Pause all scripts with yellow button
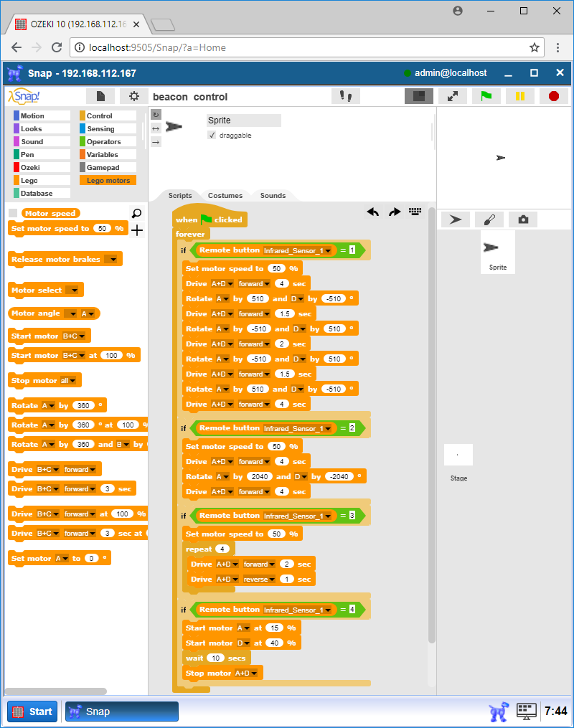 pos(520,96)
